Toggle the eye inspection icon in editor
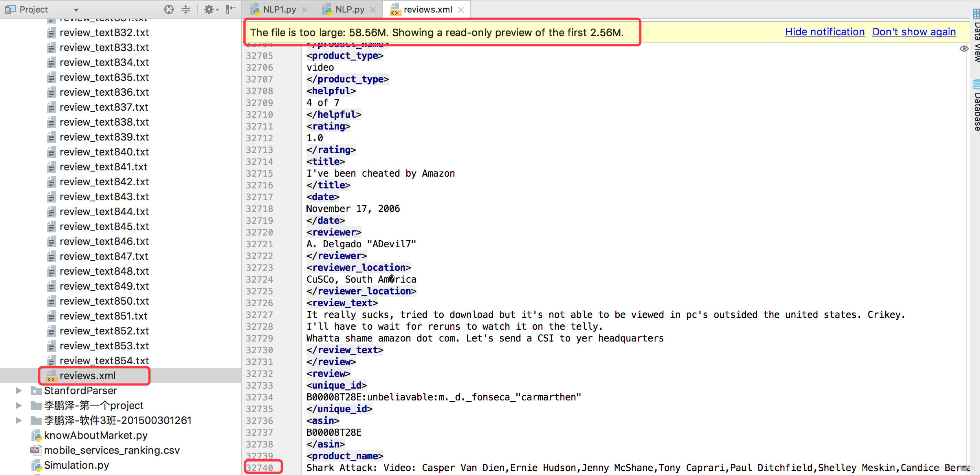 pyautogui.click(x=963, y=49)
